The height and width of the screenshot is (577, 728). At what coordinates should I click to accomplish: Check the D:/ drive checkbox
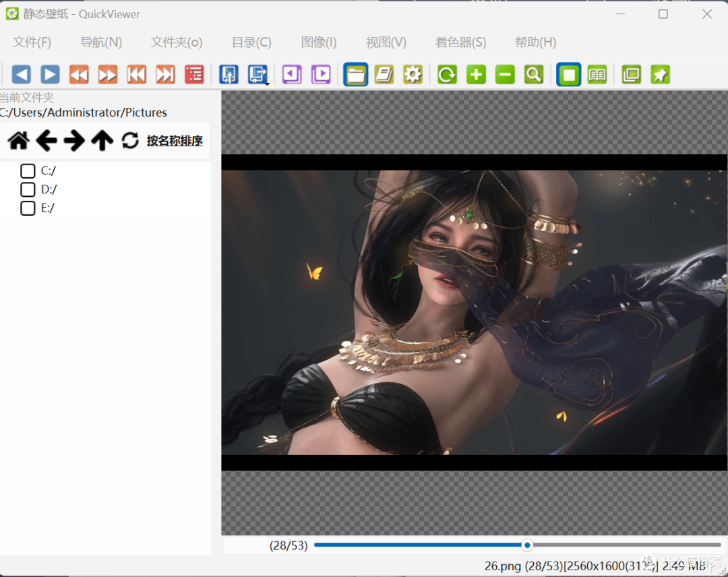pos(28,189)
